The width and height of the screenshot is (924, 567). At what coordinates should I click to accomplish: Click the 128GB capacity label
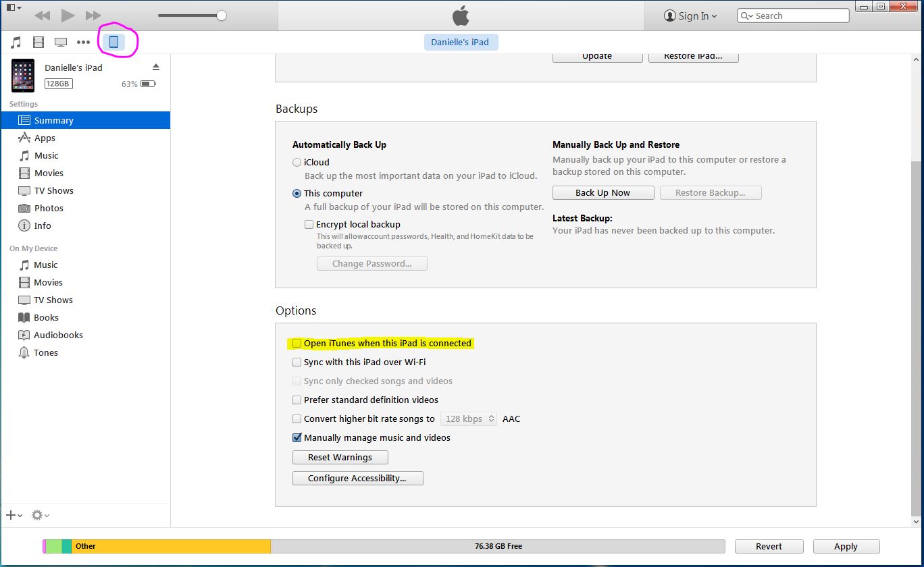click(59, 84)
